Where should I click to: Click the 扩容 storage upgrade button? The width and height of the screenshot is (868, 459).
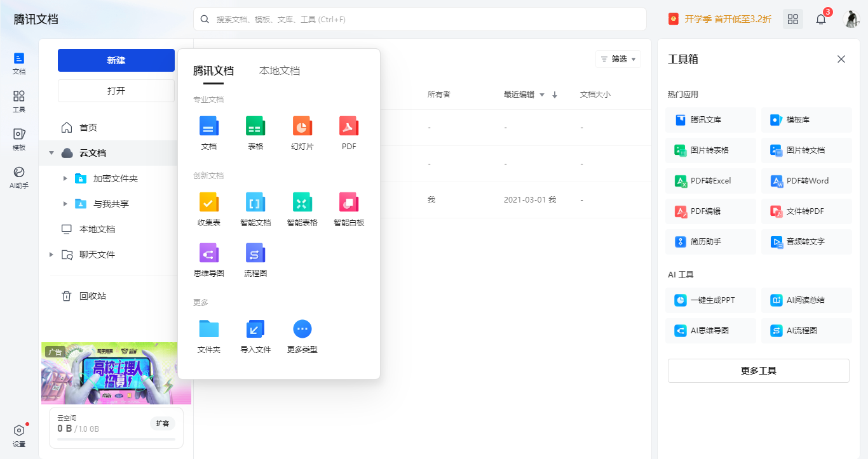163,423
